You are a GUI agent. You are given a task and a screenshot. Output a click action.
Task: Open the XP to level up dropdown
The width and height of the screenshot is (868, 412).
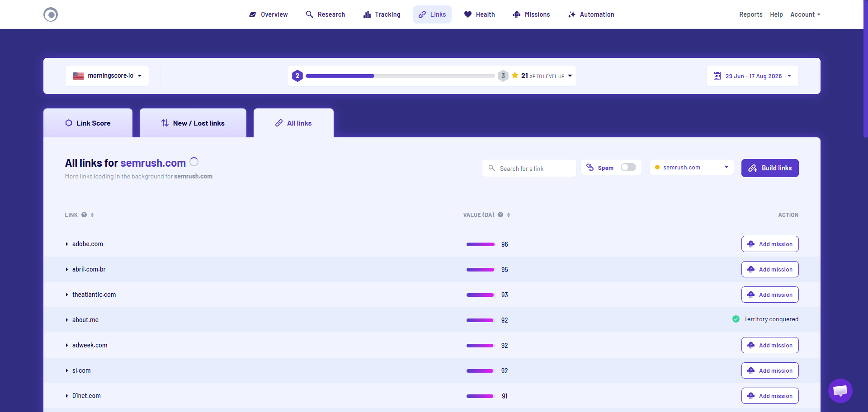point(570,76)
